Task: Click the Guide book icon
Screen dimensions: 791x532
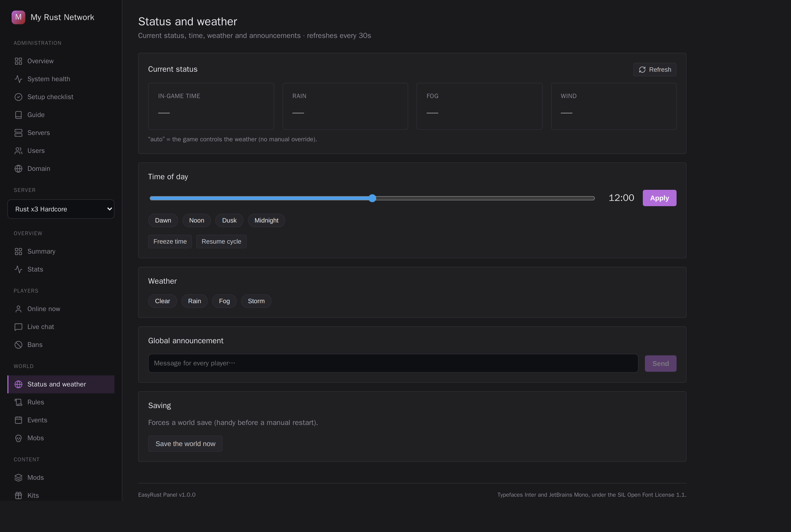Action: click(x=18, y=115)
